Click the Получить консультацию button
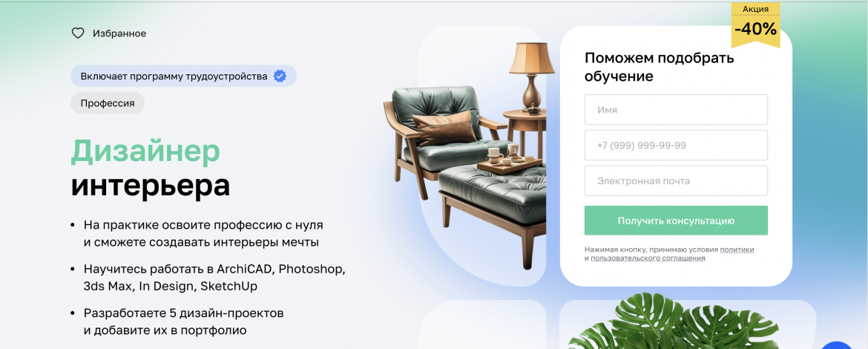This screenshot has width=868, height=349. pos(676,221)
